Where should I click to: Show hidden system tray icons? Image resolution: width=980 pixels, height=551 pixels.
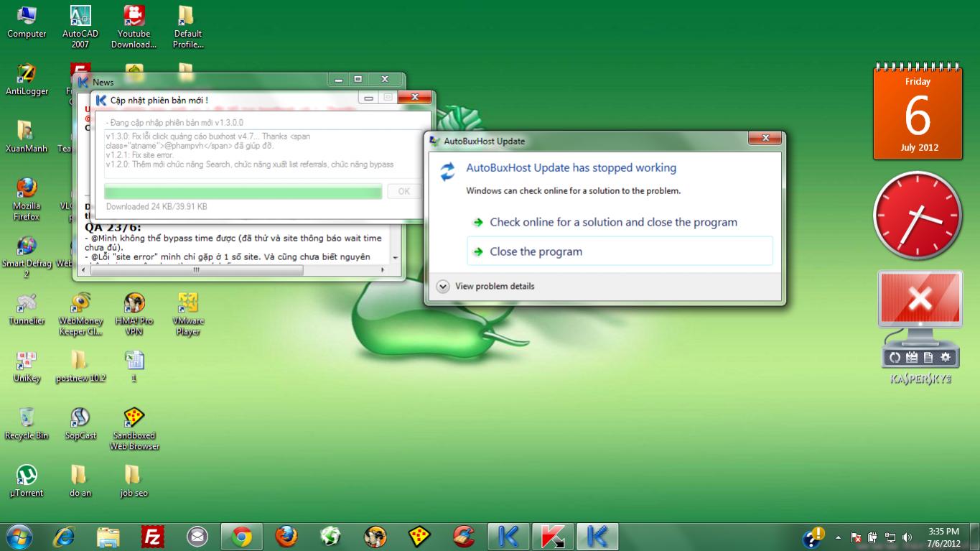pos(838,537)
